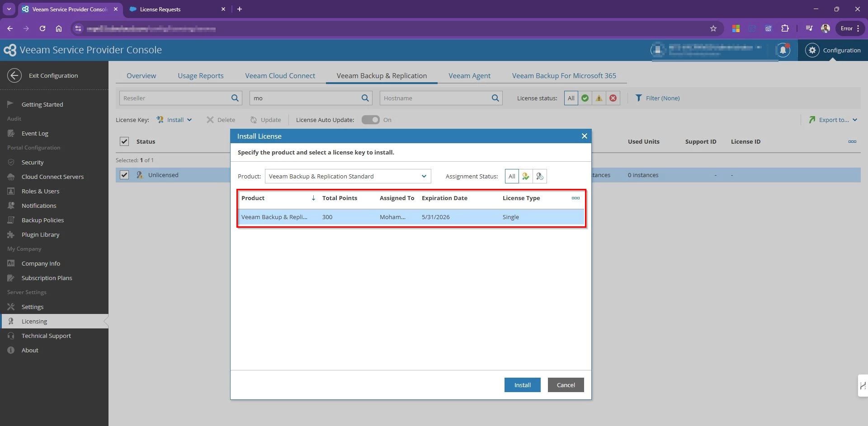Select All in Assignment Status filter

pyautogui.click(x=512, y=176)
